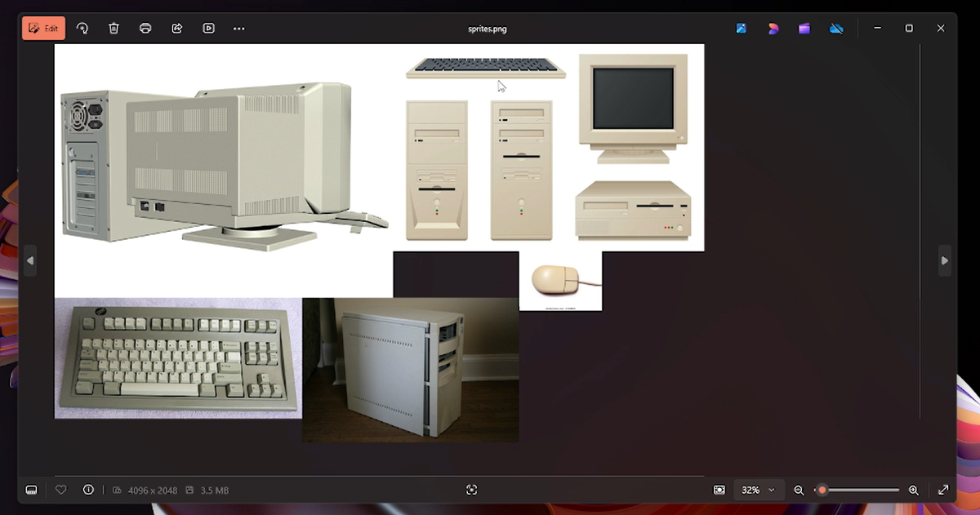Open image in Designer
980x515 pixels.
pyautogui.click(x=773, y=28)
